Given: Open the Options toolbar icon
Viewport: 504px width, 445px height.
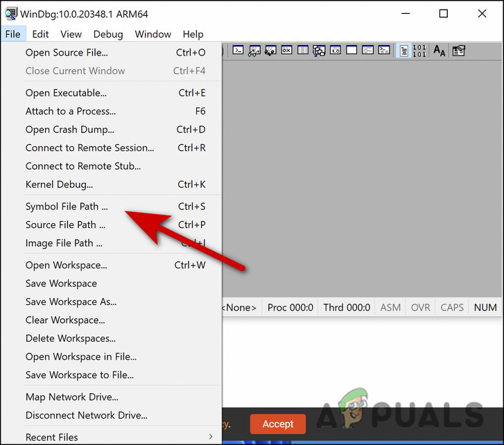Looking at the screenshot, I should click(x=459, y=51).
